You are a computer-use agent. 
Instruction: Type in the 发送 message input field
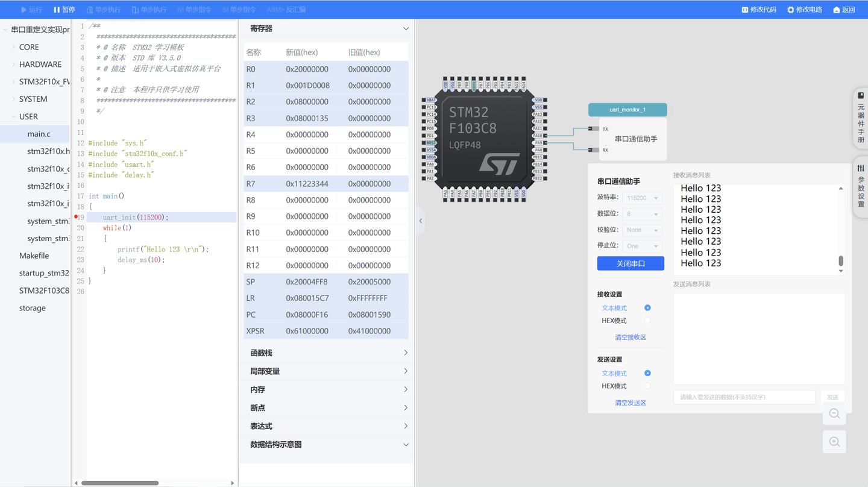(x=744, y=397)
